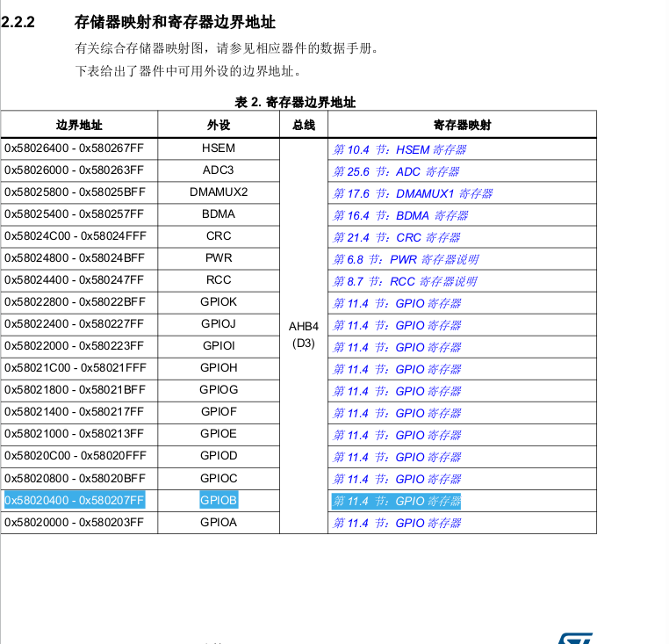Select the address 0x58022400 - 0x580227FF
This screenshot has width=669, height=644.
tap(75, 324)
